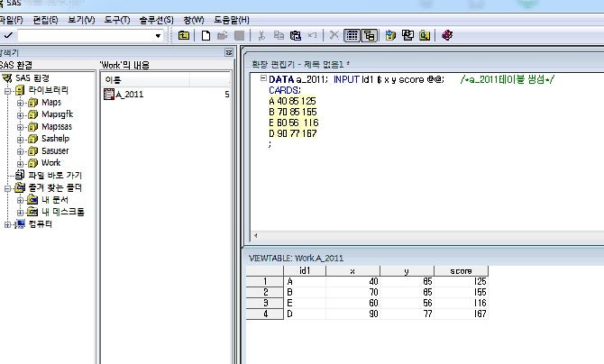Click the command box checkmark icon
Image resolution: width=604 pixels, height=364 pixels.
[7, 35]
